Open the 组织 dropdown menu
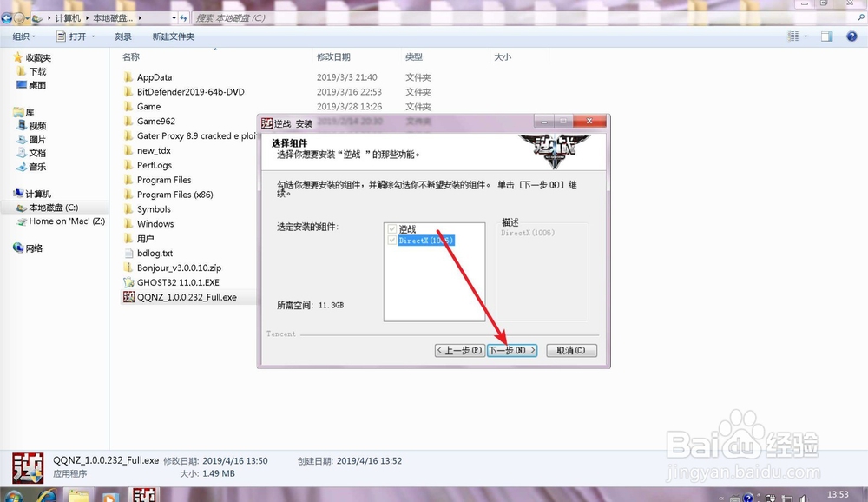868x502 pixels. 23,36
